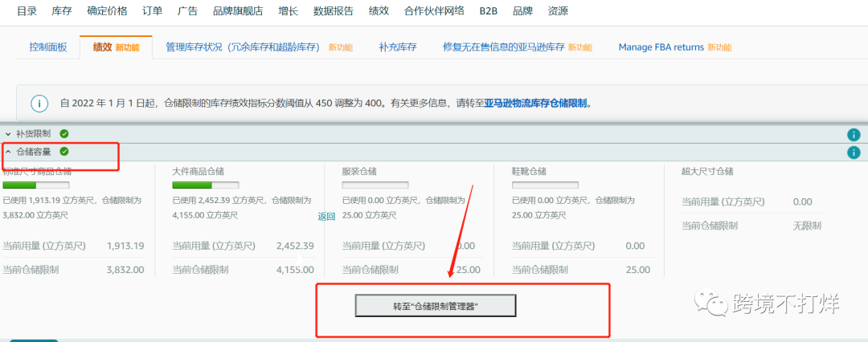Click the value 4,155.00 for 当前仓储限制
868x342 pixels.
pyautogui.click(x=295, y=270)
